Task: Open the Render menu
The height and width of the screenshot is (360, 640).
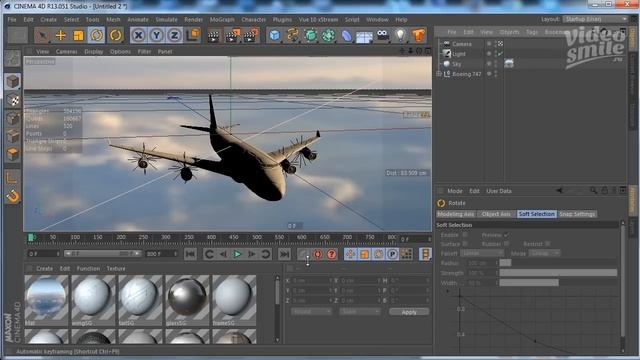Action: 193,20
